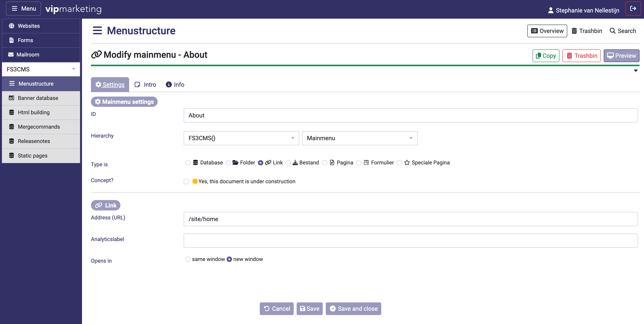644x324 pixels.
Task: Open the Mainmenu hierarchy dropdown
Action: point(360,138)
